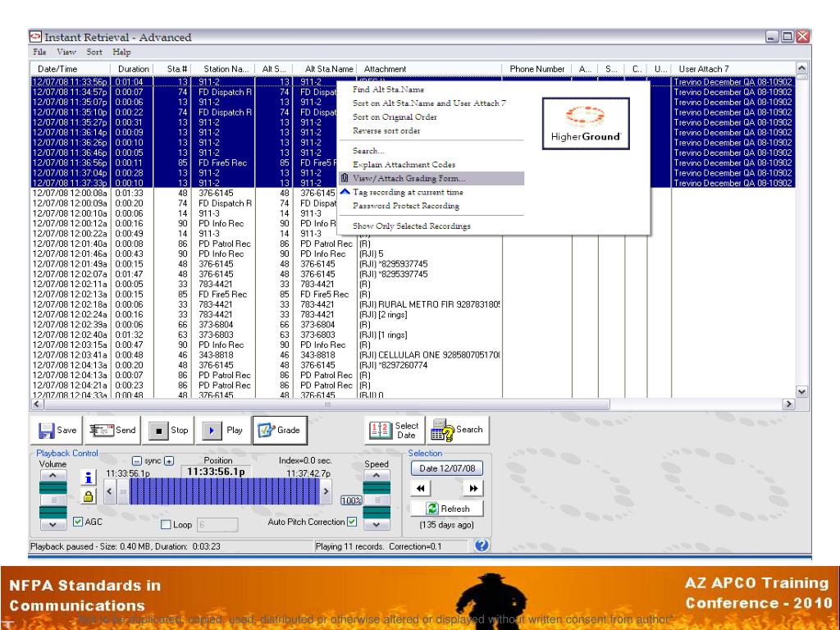Increase speed with the Speed up arrow
Viewport: 840px width, 630px height.
377,476
